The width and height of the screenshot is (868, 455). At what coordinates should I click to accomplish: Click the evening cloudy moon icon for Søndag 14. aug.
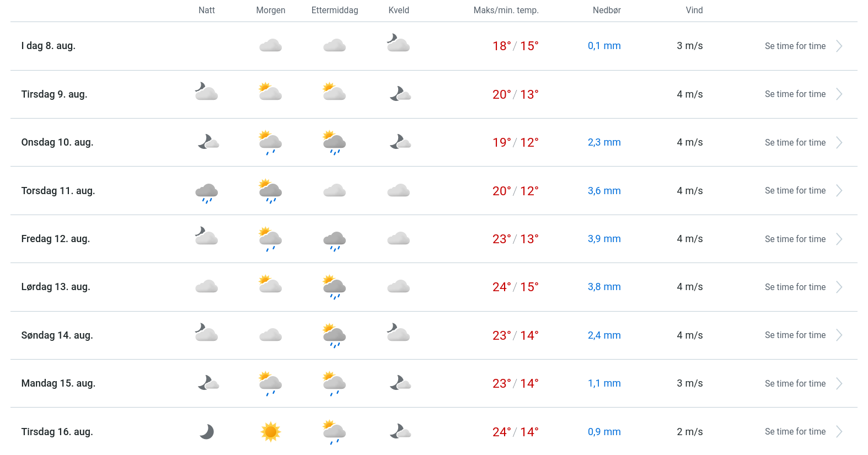398,333
